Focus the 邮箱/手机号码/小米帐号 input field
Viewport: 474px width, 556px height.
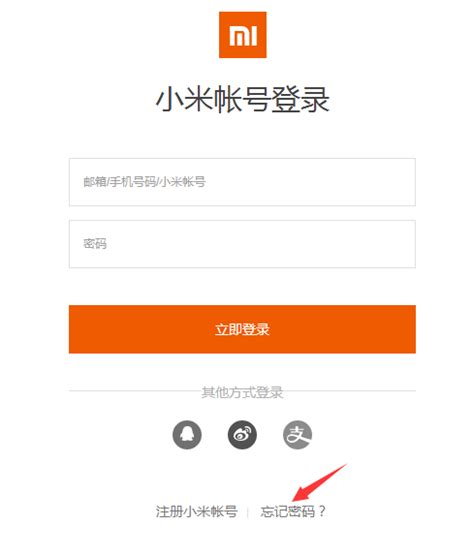[242, 182]
